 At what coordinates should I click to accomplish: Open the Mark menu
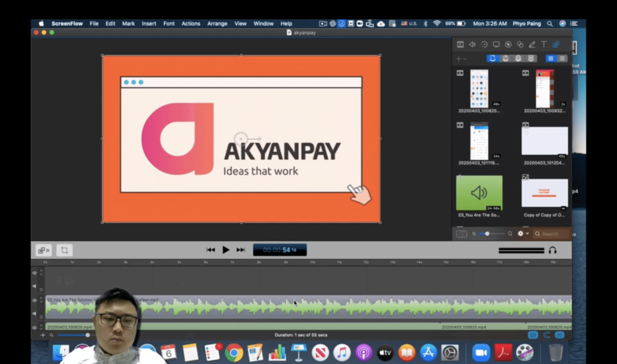pos(128,24)
